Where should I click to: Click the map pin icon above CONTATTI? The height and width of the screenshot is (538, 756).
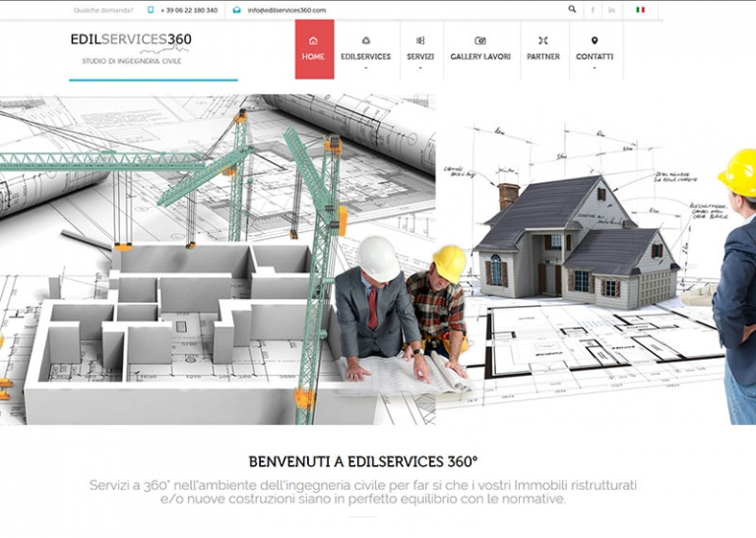click(595, 40)
